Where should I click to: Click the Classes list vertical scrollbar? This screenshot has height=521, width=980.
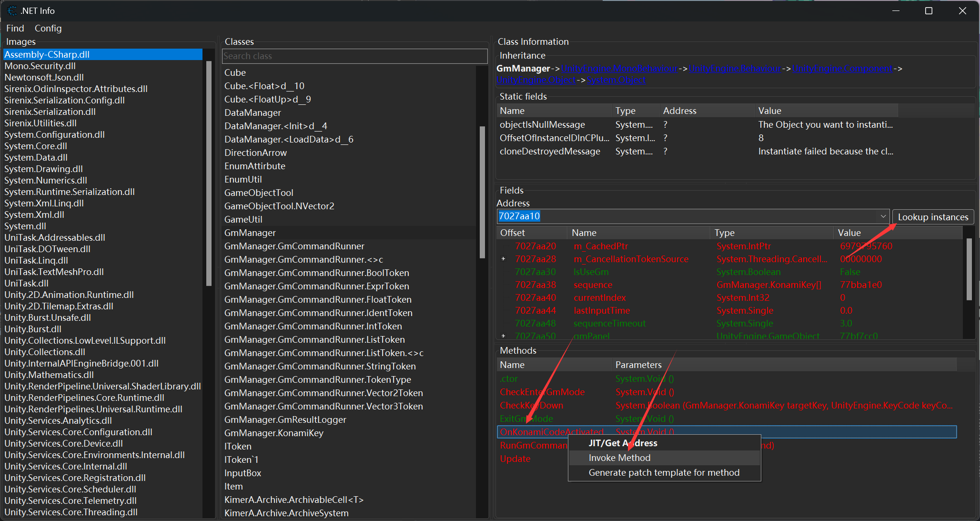(482, 192)
